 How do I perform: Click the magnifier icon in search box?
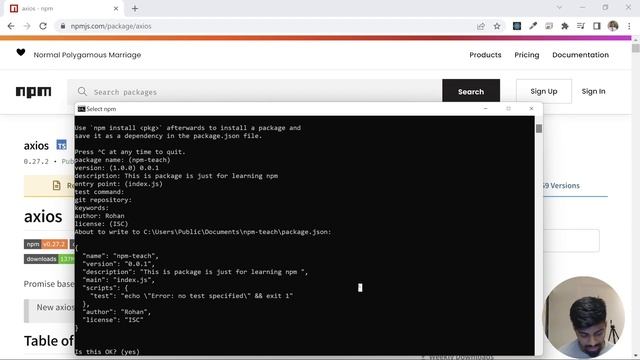pyautogui.click(x=82, y=91)
